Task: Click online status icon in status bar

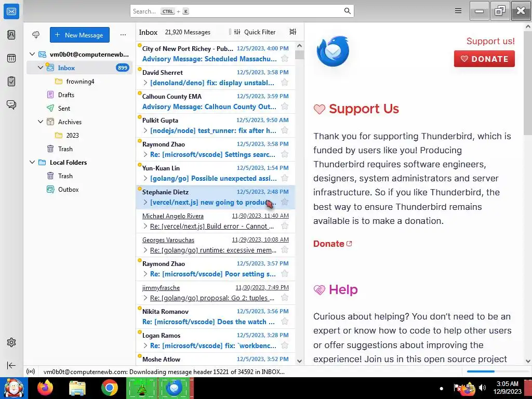Action: [x=31, y=371]
